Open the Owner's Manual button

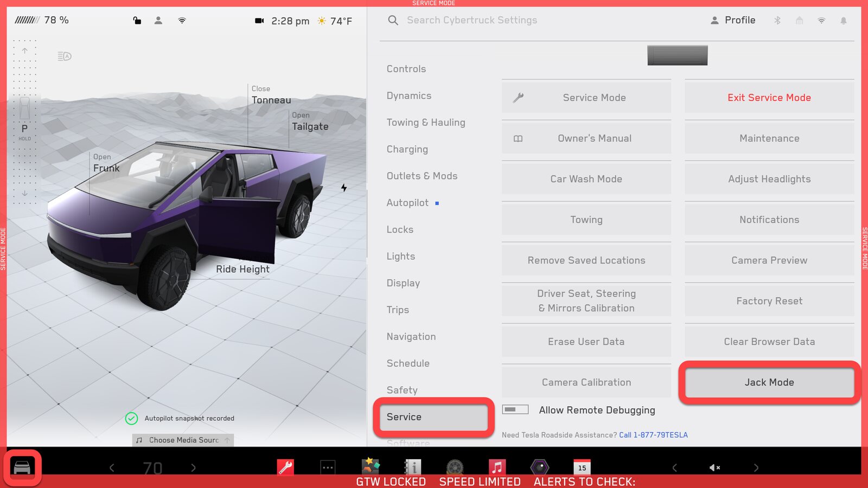tap(586, 138)
